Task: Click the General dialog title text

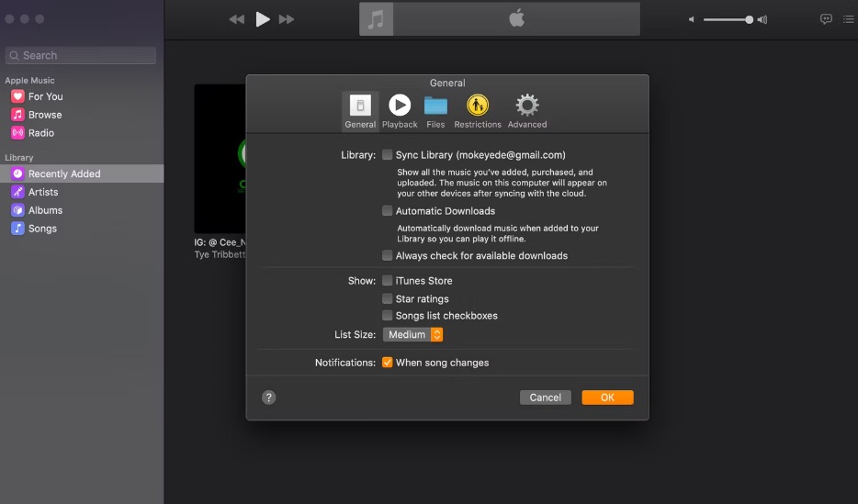Action: point(447,84)
